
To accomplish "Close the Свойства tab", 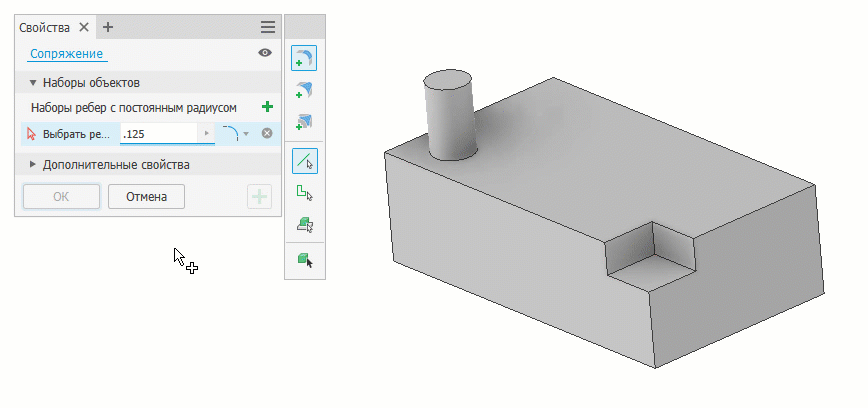I will [x=84, y=27].
